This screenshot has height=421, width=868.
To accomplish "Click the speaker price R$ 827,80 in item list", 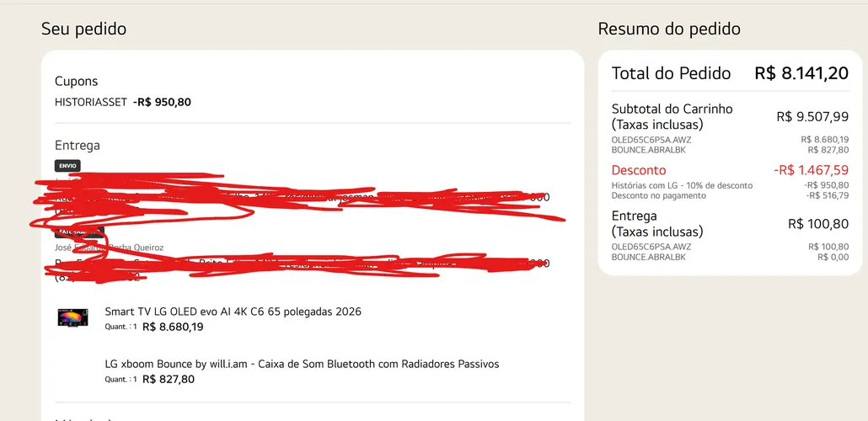I will (x=169, y=379).
